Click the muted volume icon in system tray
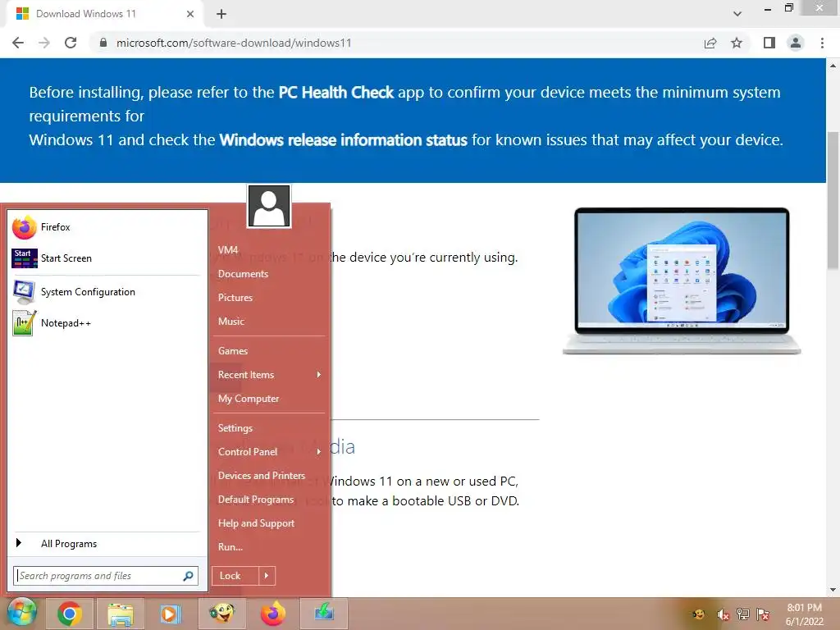840x630 pixels. [723, 614]
